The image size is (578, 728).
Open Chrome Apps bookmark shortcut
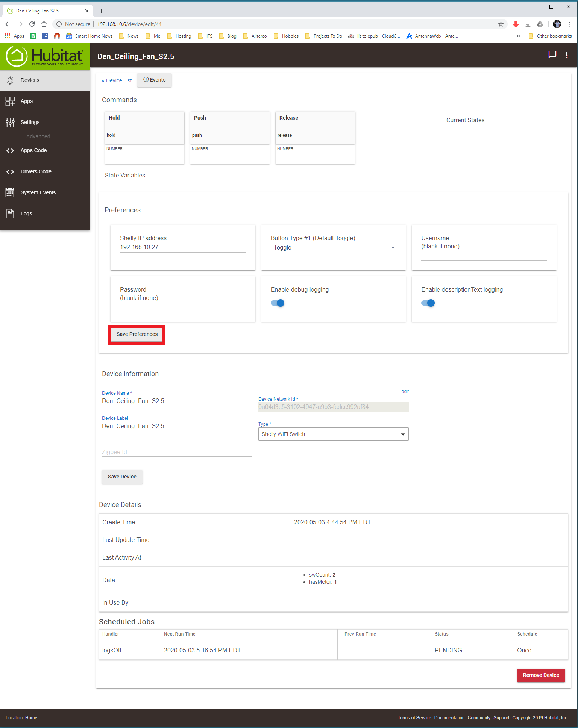pos(15,36)
